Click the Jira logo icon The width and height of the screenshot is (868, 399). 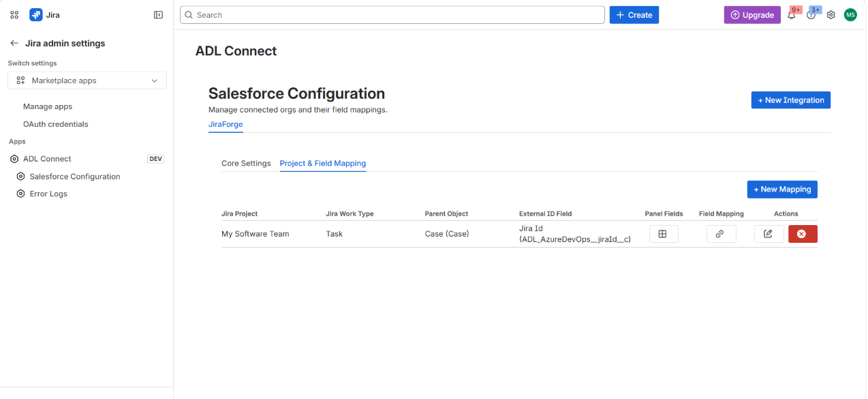[35, 15]
